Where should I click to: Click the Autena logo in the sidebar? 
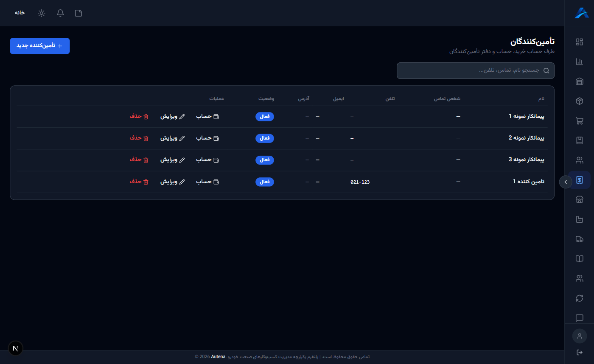(x=581, y=13)
